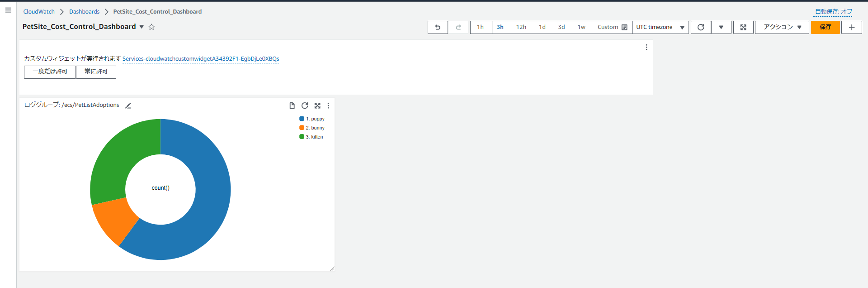
Task: Select the 3h time range
Action: 500,27
